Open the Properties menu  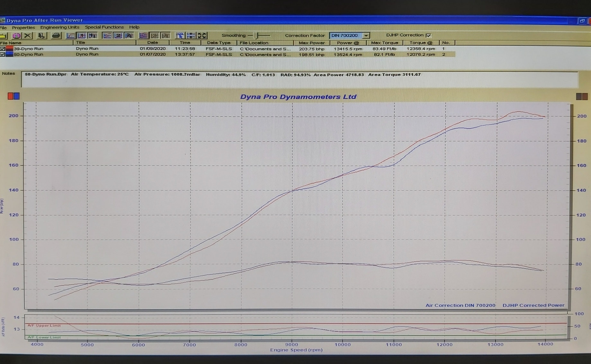23,28
